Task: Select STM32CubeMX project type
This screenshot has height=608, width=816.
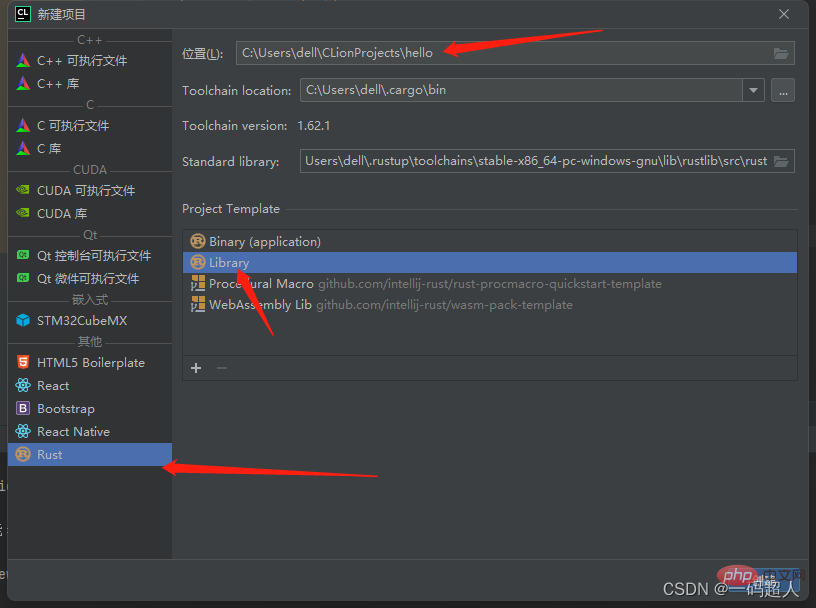Action: pyautogui.click(x=90, y=321)
